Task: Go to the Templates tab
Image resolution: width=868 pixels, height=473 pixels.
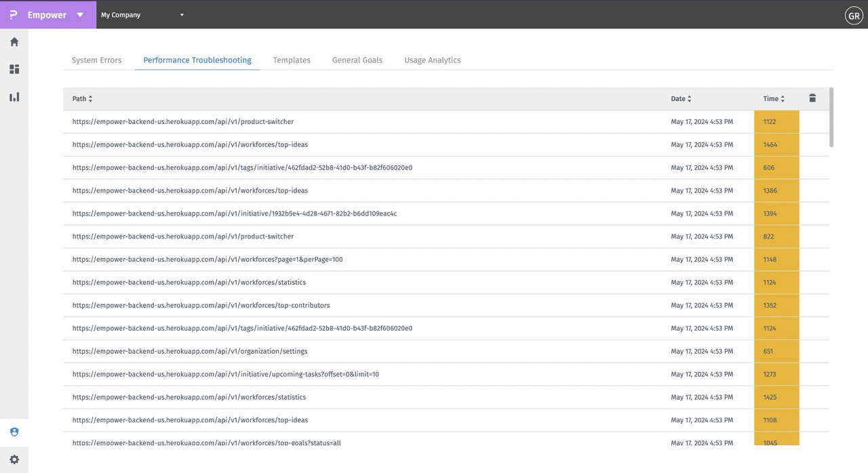Action: (292, 60)
